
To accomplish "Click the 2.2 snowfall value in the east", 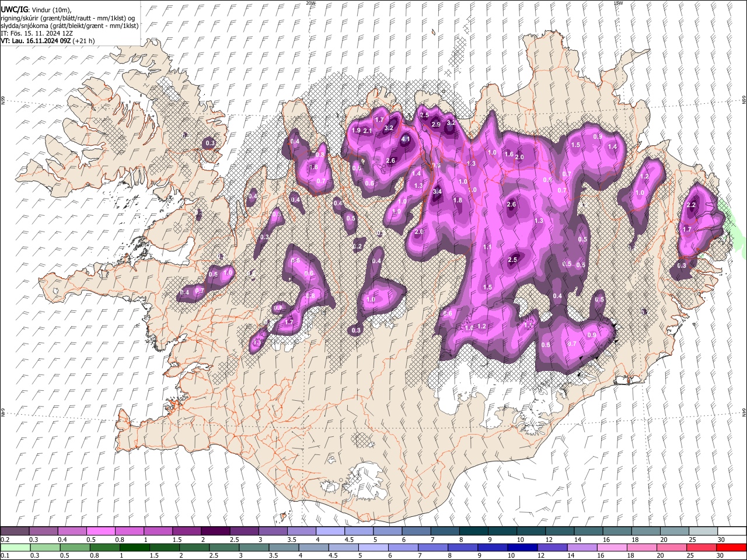I will 692,205.
